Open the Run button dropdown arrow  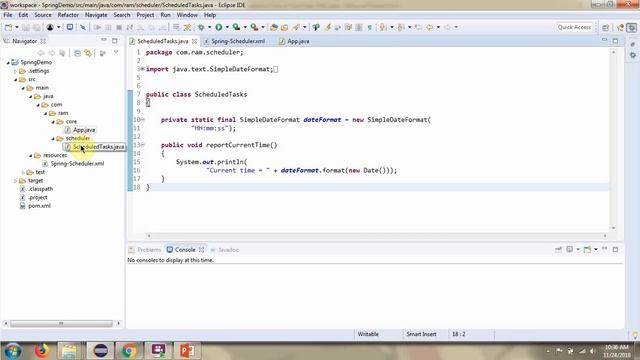pyautogui.click(x=227, y=27)
